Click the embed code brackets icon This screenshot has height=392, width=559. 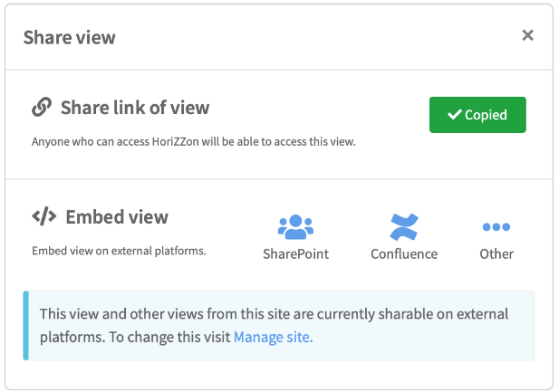[x=44, y=216]
